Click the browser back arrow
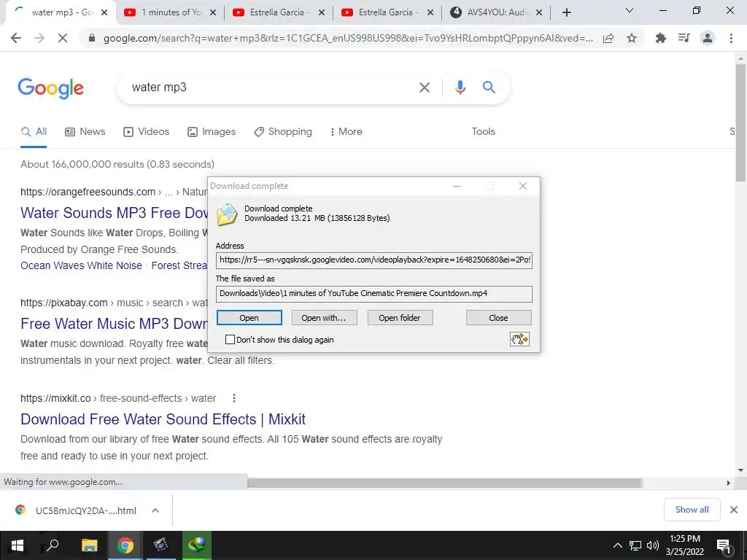 click(x=16, y=38)
